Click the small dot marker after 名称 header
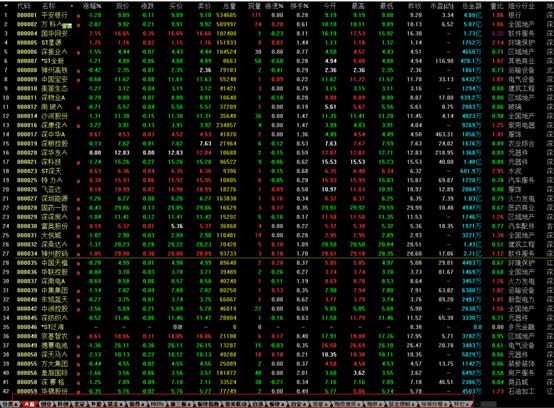This screenshot has width=554, height=408. [72, 6]
